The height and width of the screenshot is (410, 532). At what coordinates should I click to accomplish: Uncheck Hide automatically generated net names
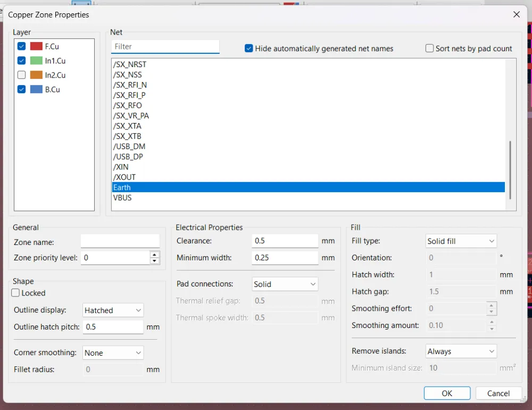[x=248, y=48]
